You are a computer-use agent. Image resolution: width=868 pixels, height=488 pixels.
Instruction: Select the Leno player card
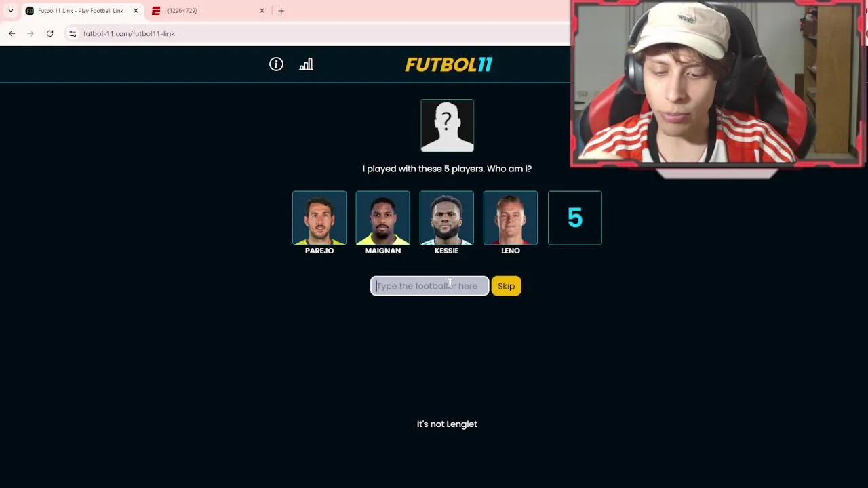(x=510, y=218)
